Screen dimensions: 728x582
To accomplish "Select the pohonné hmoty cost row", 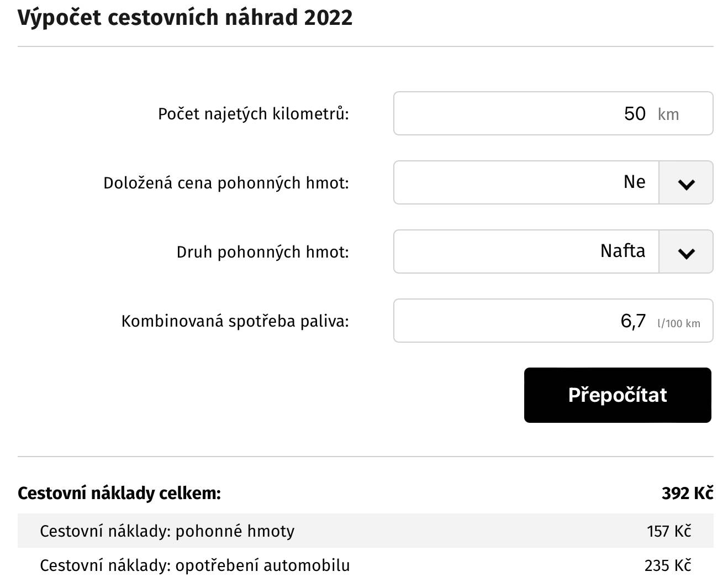I will 366,531.
